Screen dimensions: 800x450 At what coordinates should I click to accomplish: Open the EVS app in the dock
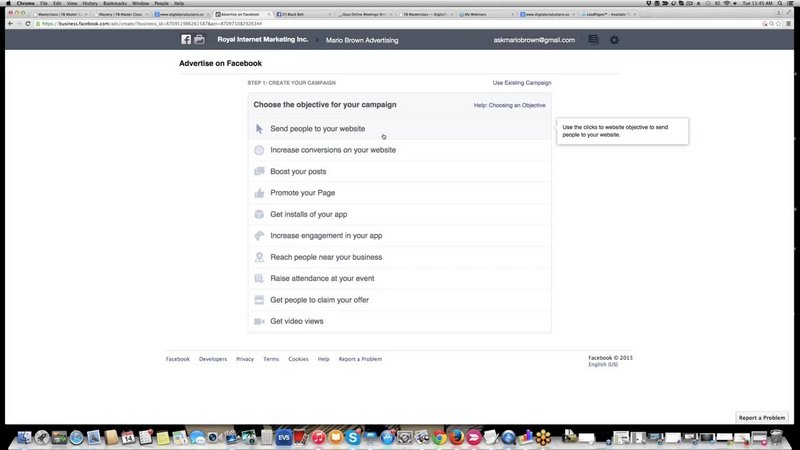pyautogui.click(x=284, y=437)
